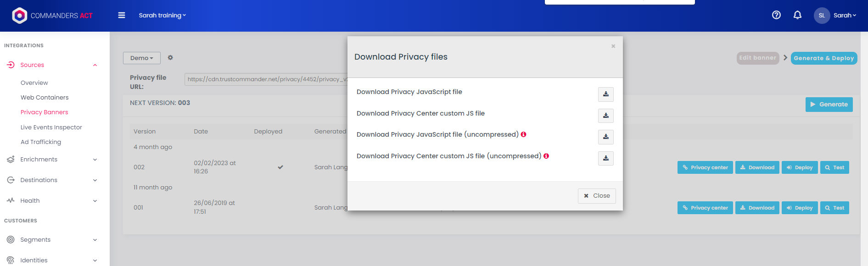Open Sarah training site selector
This screenshot has height=266, width=868.
[x=162, y=15]
